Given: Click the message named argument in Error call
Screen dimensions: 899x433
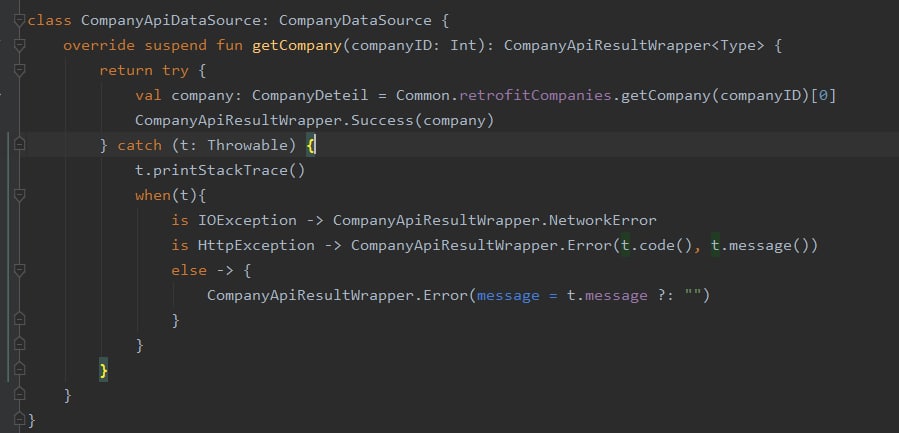Looking at the screenshot, I should point(509,295).
